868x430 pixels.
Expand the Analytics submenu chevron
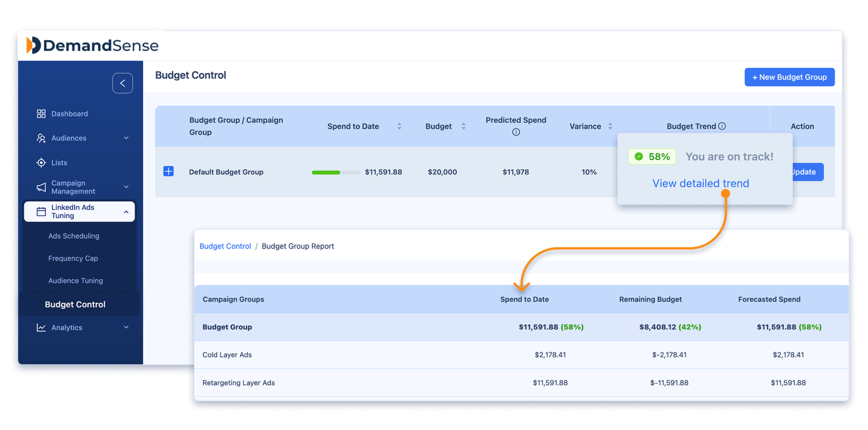[126, 328]
